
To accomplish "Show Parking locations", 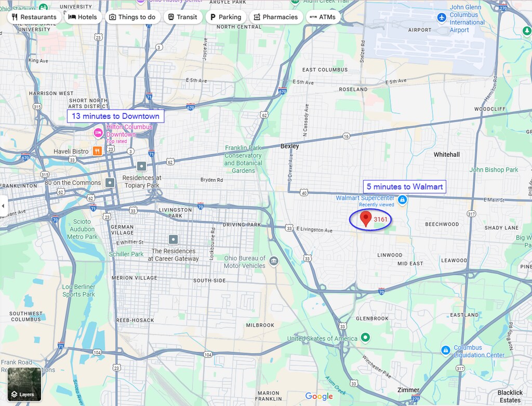I will coord(225,17).
